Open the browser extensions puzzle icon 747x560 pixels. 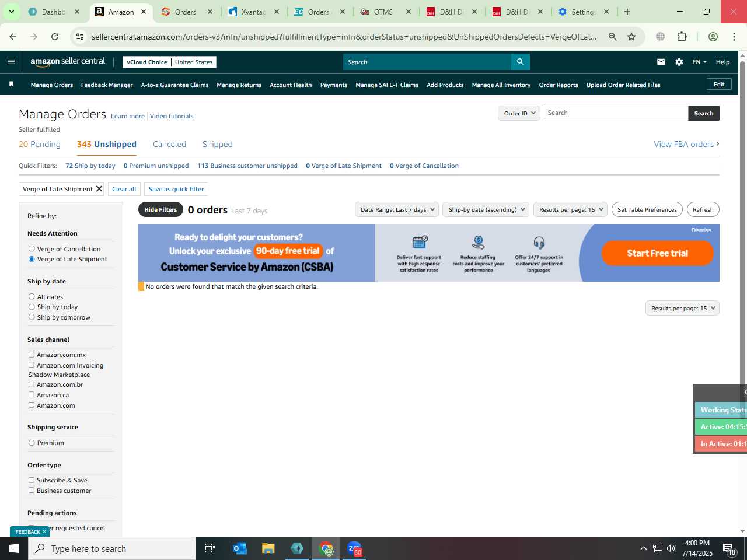coord(682,37)
